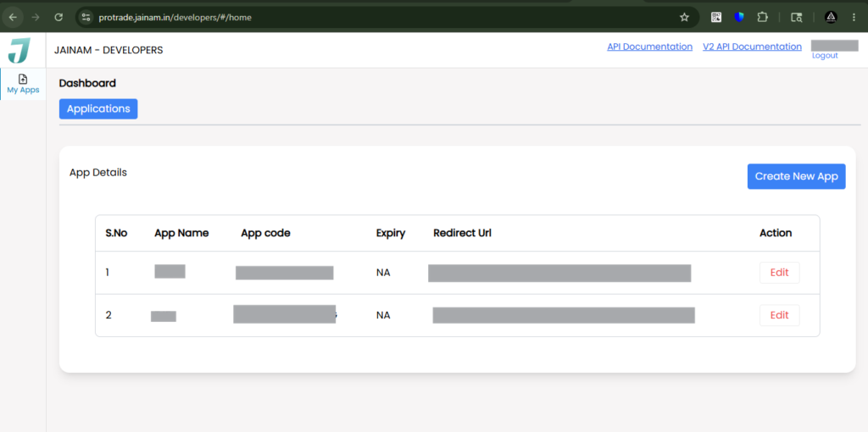Select the Applications tab

pyautogui.click(x=98, y=109)
